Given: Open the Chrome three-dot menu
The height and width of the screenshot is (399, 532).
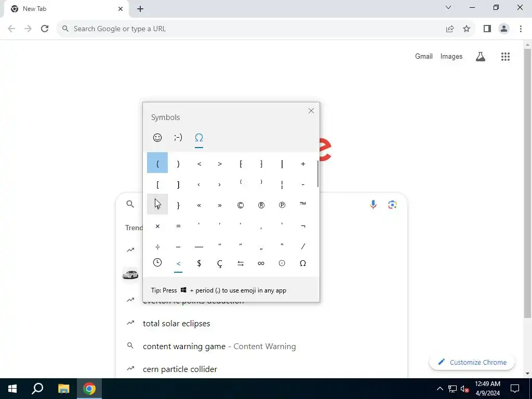Looking at the screenshot, I should pos(521,29).
